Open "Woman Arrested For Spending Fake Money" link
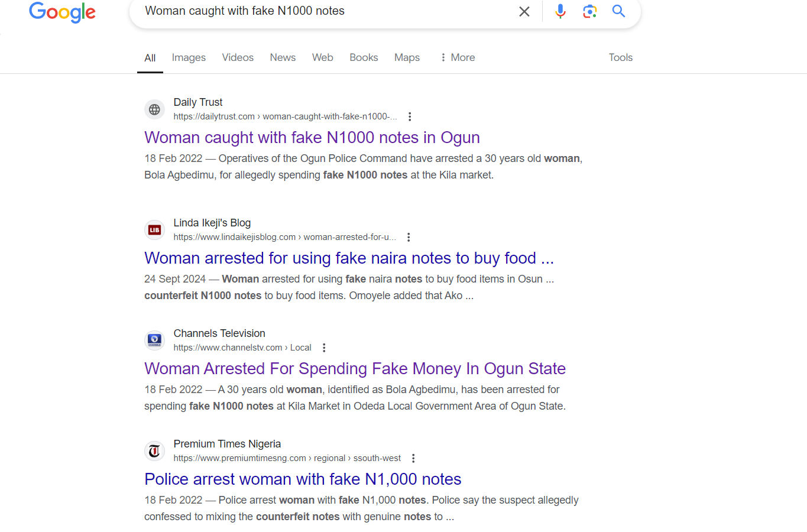 point(355,369)
